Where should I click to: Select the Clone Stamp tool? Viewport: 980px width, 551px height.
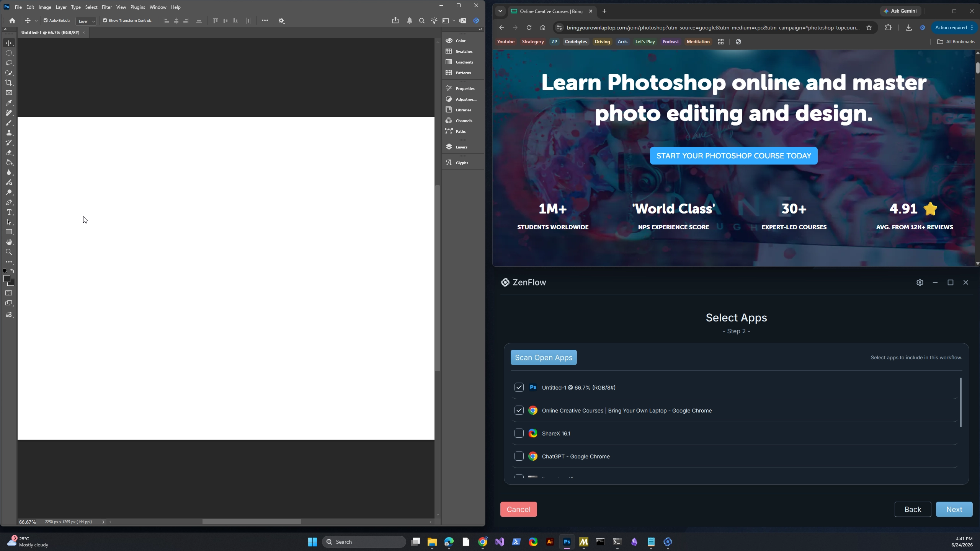[x=9, y=132]
